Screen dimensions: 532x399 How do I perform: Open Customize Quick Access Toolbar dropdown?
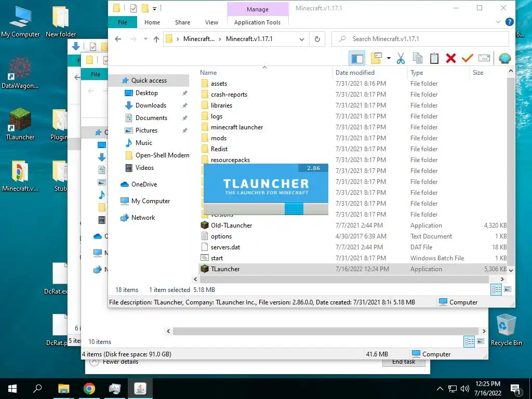(155, 8)
